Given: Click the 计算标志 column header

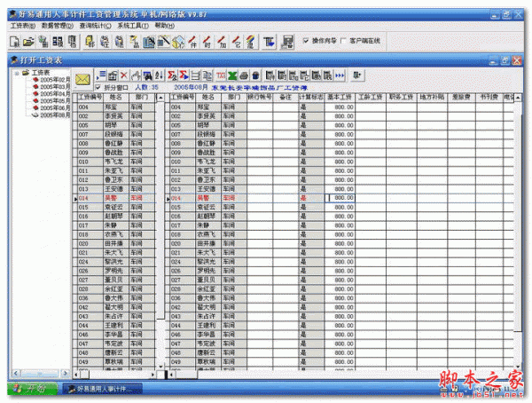Looking at the screenshot, I should 311,98.
